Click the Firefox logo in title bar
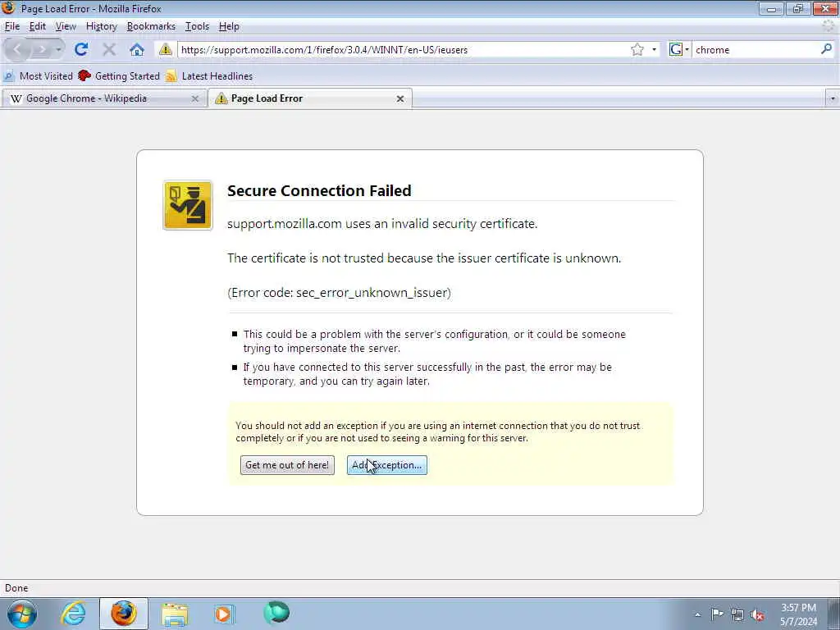The width and height of the screenshot is (840, 630). click(x=8, y=7)
